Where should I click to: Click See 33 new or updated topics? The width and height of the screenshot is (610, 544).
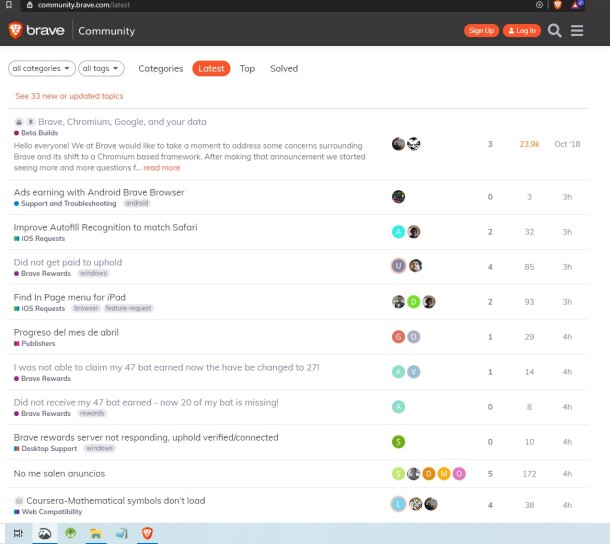[69, 96]
